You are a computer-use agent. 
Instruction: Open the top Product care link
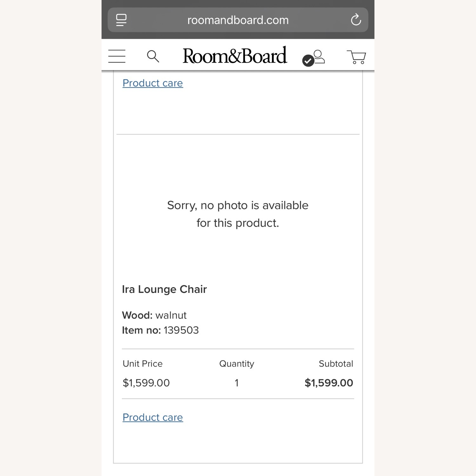[x=152, y=83]
